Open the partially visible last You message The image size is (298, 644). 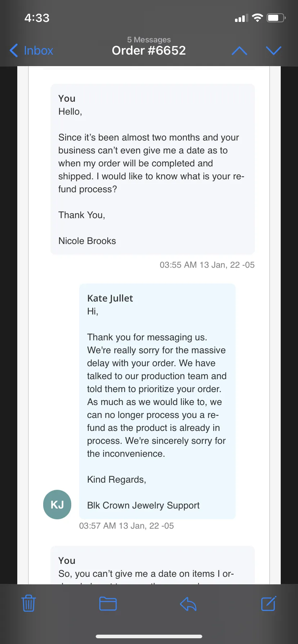coord(153,565)
